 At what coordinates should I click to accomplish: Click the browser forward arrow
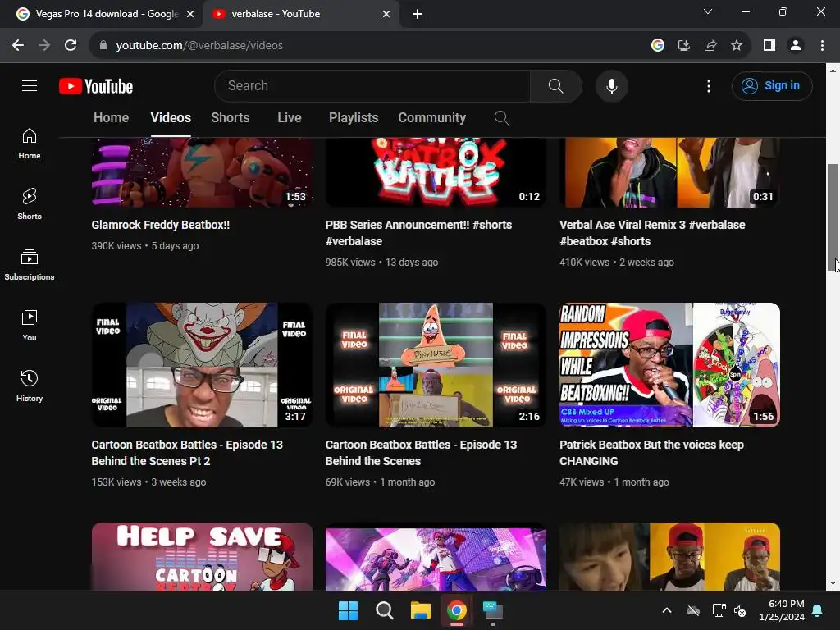[44, 46]
